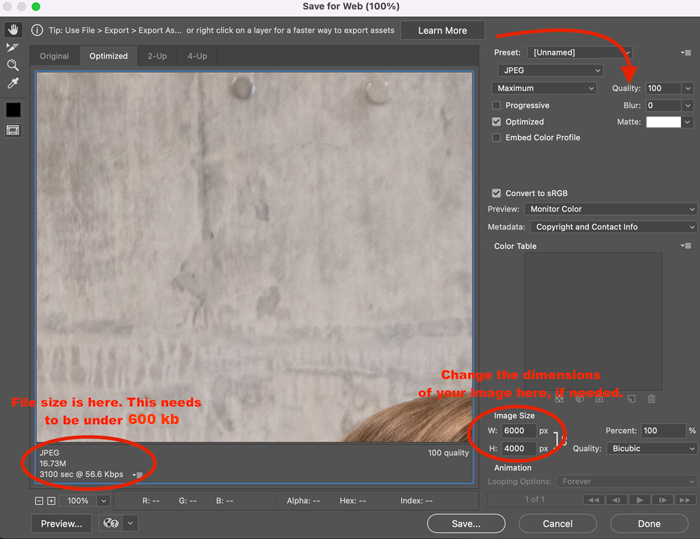Open the preview download speed menu icon
This screenshot has height=539, width=700.
138,474
